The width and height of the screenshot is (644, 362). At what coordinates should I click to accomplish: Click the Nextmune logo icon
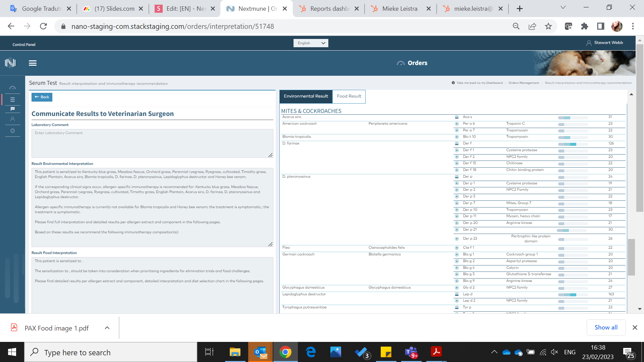pos(10,63)
